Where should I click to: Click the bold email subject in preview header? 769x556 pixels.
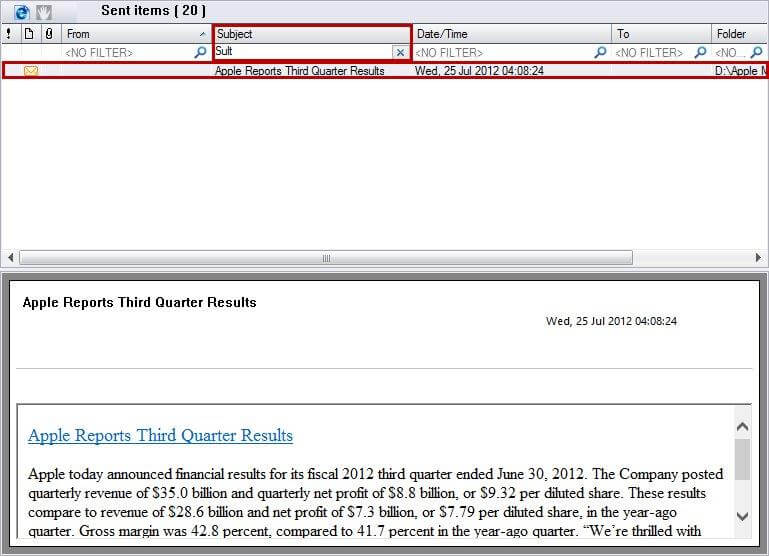pyautogui.click(x=139, y=302)
